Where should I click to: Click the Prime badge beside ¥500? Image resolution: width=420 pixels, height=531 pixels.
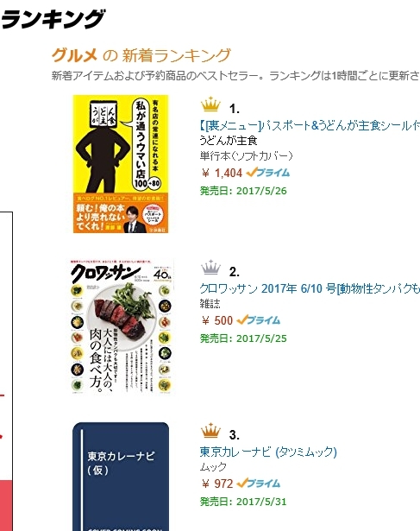(259, 320)
